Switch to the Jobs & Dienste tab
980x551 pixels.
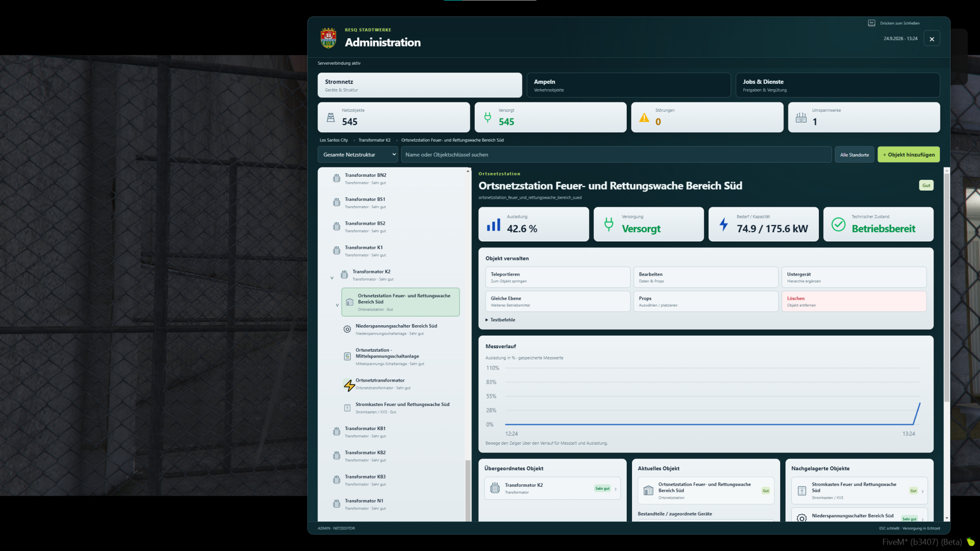coord(837,85)
